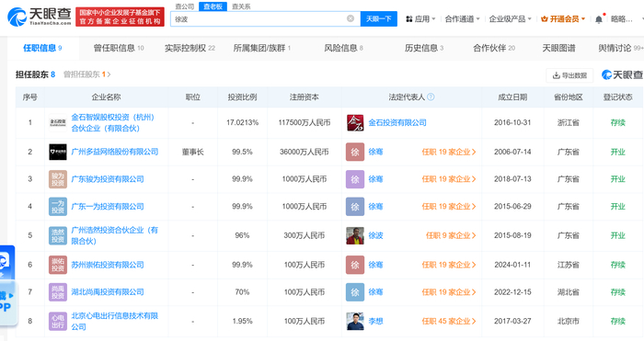
Task: Open the 李想 legal representative link
Action: [x=375, y=322]
